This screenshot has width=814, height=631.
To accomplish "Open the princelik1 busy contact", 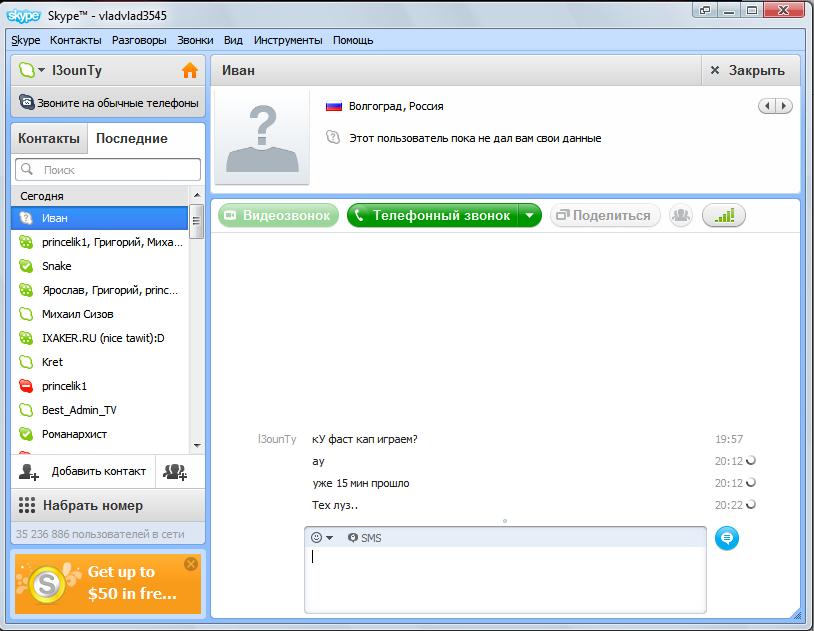I will (100, 386).
